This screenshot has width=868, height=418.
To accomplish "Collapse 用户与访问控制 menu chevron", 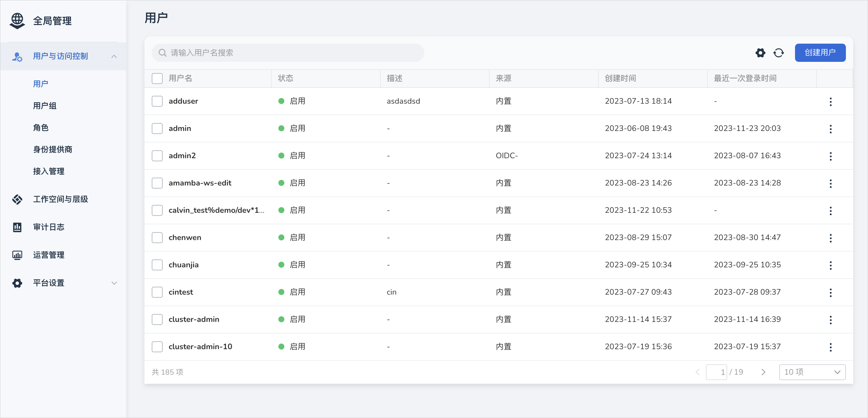I will pyautogui.click(x=114, y=56).
